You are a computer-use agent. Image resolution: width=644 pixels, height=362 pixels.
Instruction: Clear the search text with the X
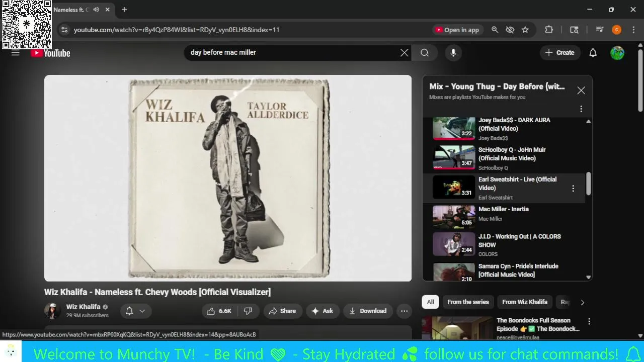[x=404, y=52]
